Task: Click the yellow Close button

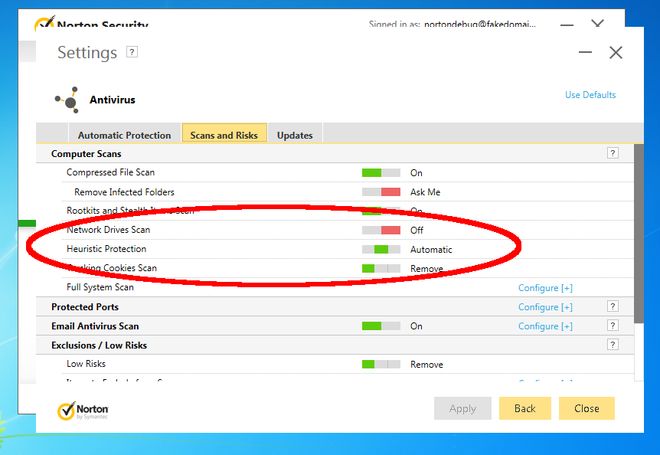Action: click(x=586, y=408)
